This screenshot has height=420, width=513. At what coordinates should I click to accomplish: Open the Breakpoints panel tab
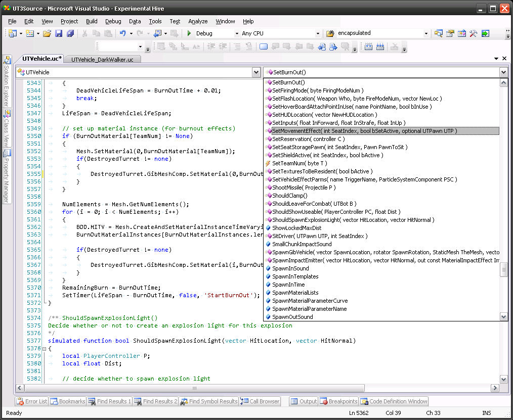pyautogui.click(x=339, y=401)
